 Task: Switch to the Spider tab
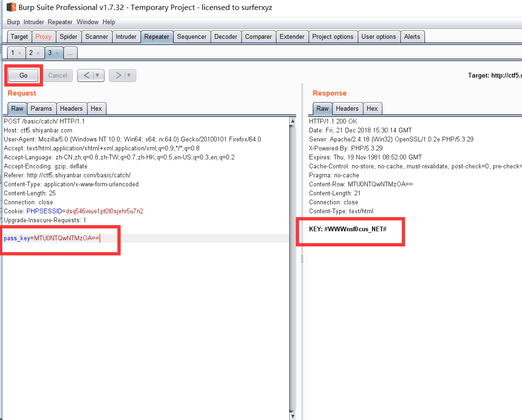(x=68, y=36)
